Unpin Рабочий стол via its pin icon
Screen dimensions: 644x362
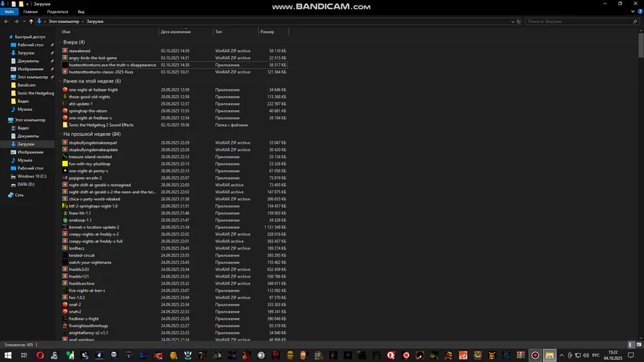(52, 45)
